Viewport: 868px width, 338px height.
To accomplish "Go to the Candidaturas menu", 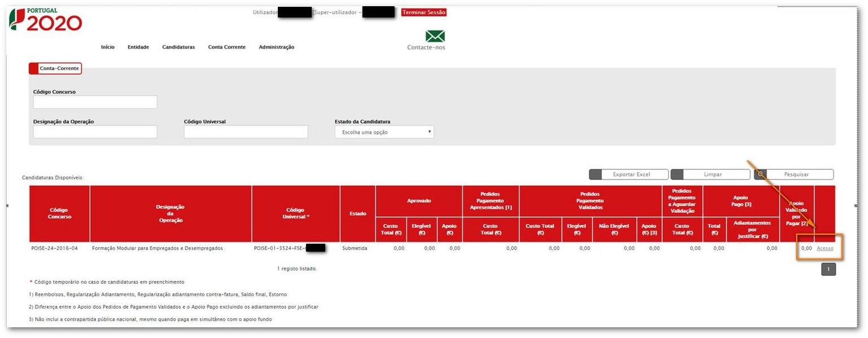I will pyautogui.click(x=178, y=47).
